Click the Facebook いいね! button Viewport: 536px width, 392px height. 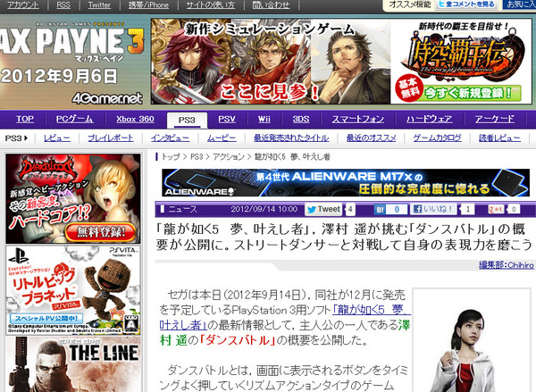click(433, 209)
